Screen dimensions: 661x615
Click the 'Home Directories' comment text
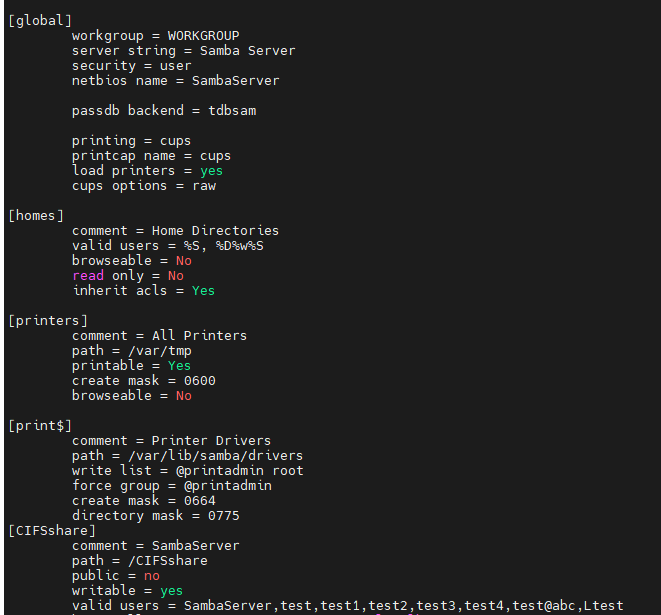point(215,230)
